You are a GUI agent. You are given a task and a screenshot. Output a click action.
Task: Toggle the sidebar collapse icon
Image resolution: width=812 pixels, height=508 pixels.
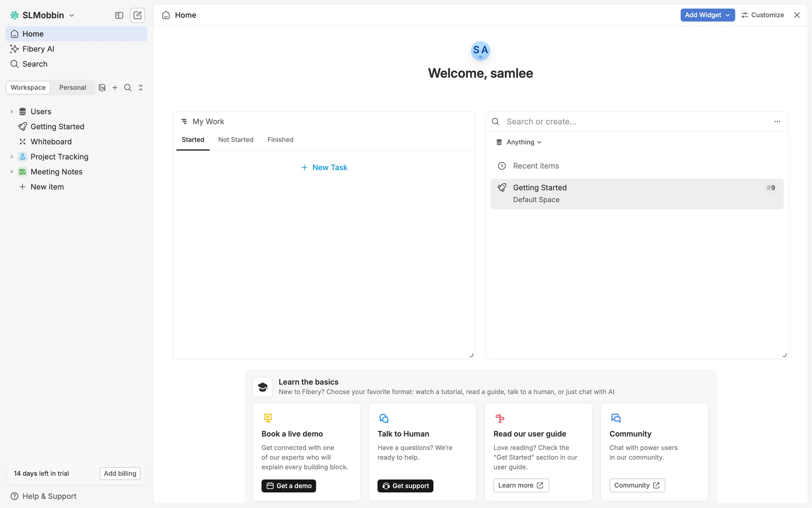tap(119, 15)
